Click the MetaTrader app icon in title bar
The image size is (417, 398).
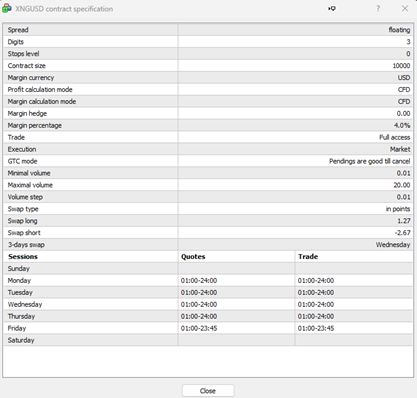[x=7, y=9]
